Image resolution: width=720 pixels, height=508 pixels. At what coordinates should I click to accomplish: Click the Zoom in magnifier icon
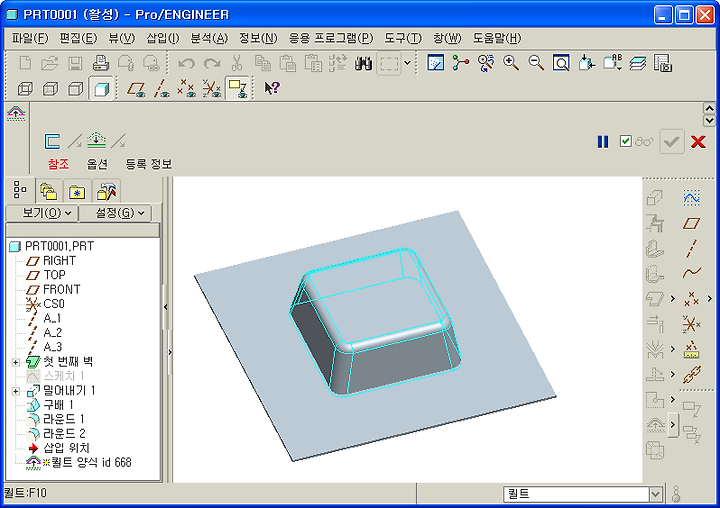click(511, 63)
